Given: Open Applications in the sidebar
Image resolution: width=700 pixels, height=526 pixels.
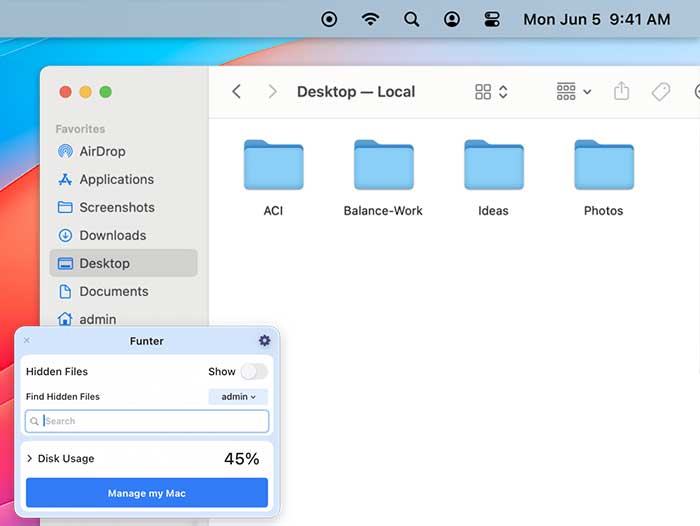Looking at the screenshot, I should tap(124, 180).
